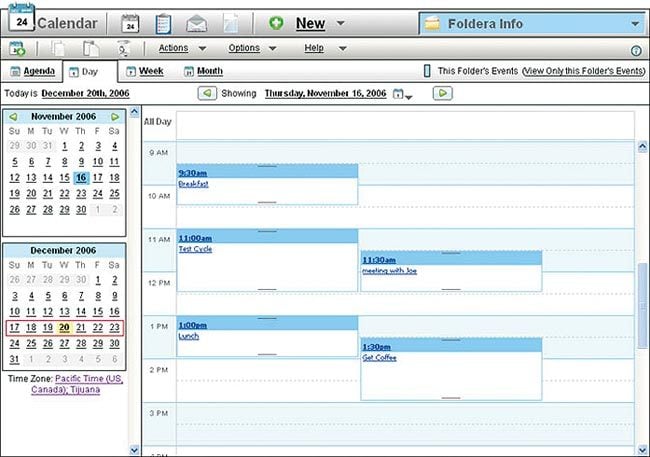Expand the New dropdown arrow
Viewport: 650px width, 457px height.
[341, 23]
